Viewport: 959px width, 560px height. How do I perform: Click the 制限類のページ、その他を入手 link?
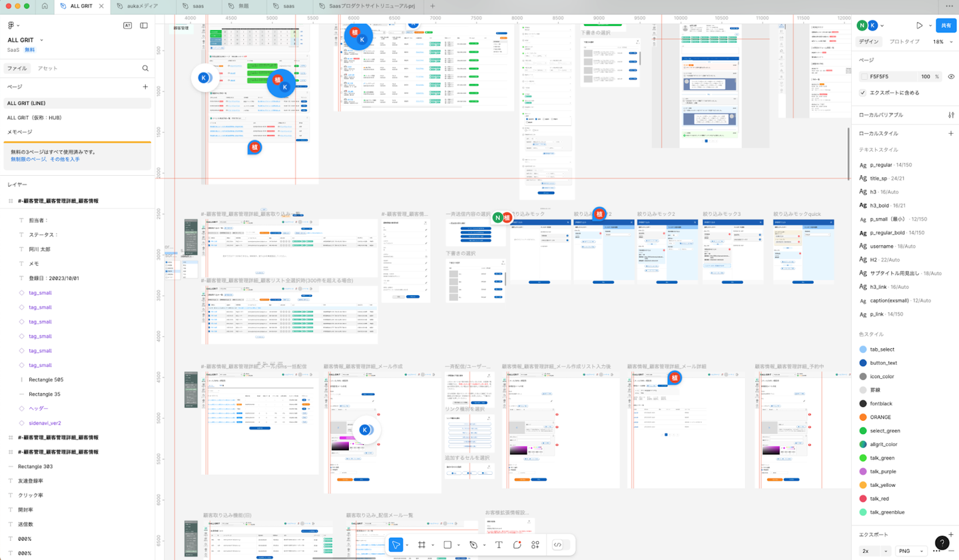point(45,159)
